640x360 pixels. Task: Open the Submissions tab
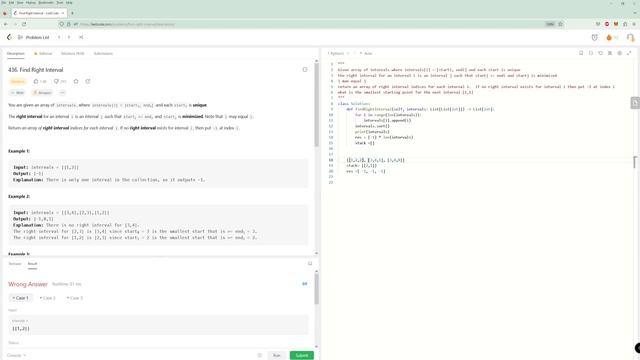[x=103, y=53]
